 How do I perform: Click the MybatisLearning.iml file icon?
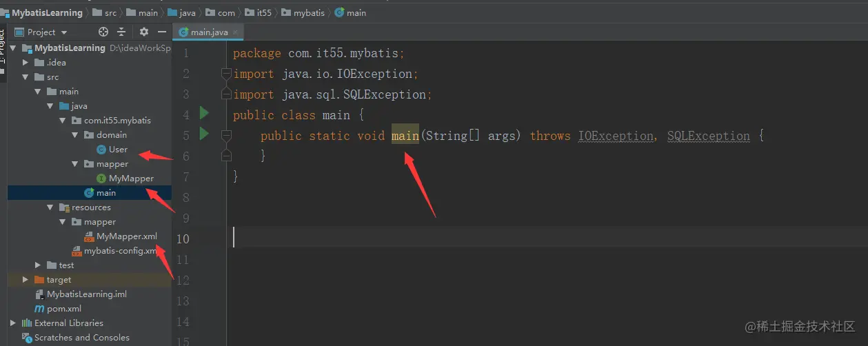pyautogui.click(x=39, y=294)
